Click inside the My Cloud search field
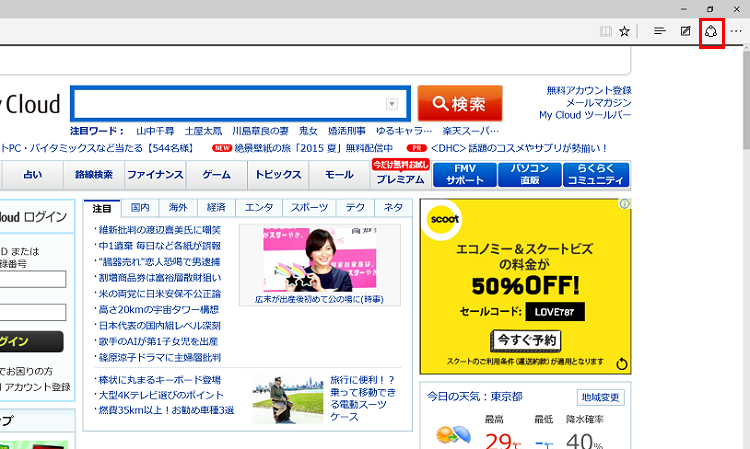750x449 pixels. [230, 105]
